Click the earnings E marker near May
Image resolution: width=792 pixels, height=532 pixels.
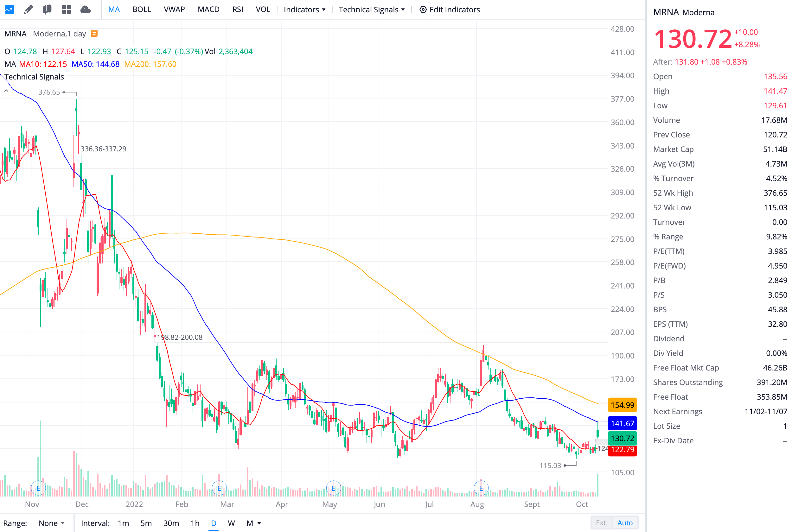pos(333,488)
